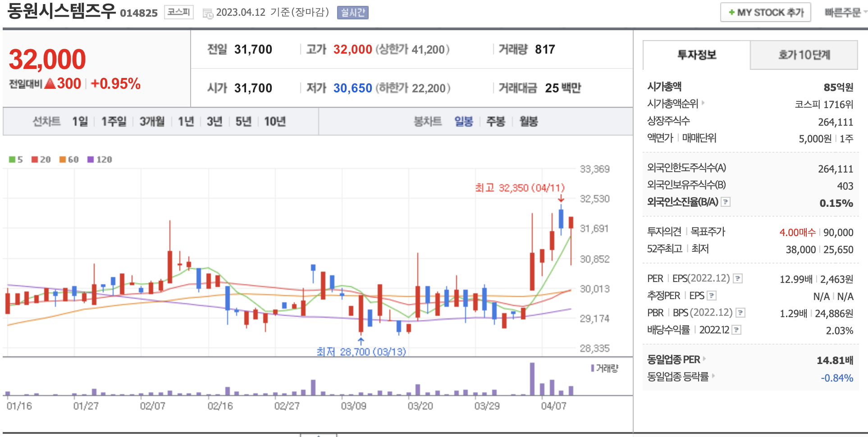Expand the 동일업종 등락률 arrow
This screenshot has height=437, width=868.
(713, 376)
